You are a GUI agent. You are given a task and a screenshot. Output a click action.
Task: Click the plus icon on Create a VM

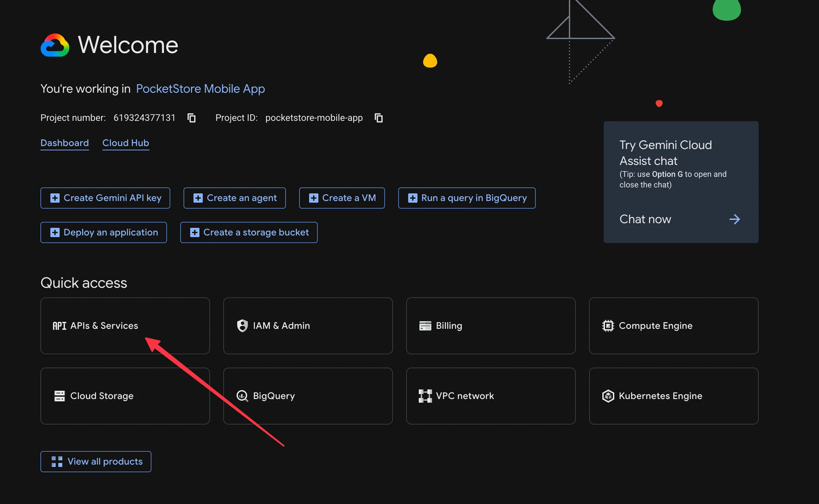pos(313,198)
